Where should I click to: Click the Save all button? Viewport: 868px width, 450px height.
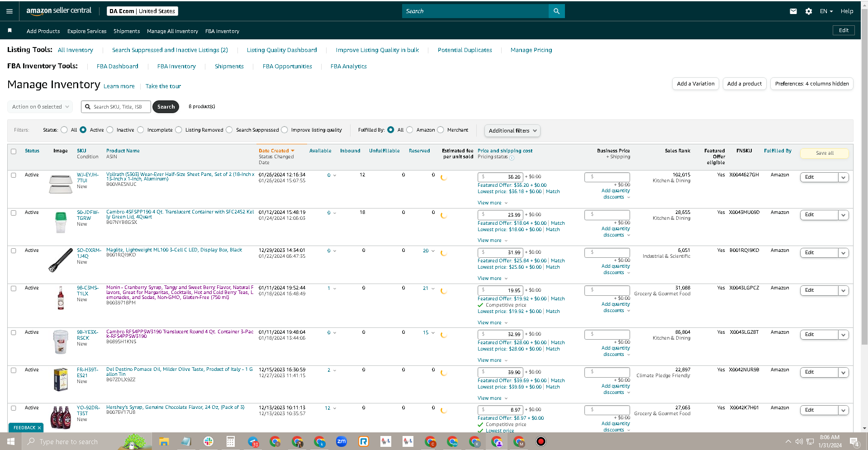(825, 153)
